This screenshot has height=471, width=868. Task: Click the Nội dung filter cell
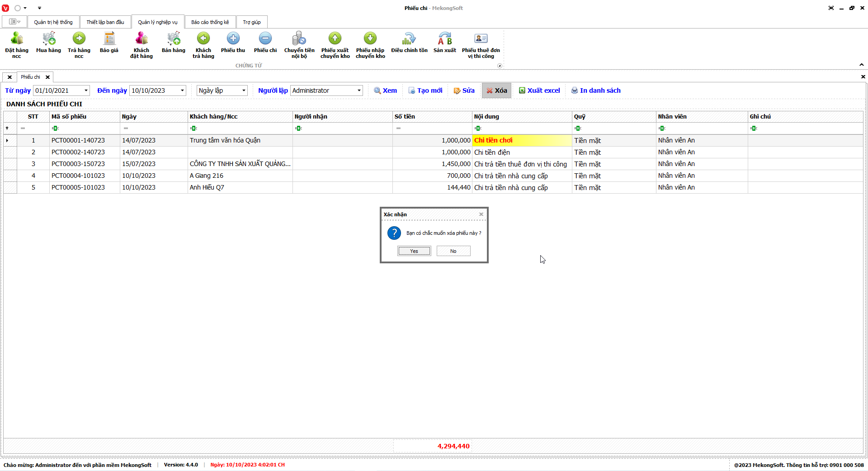[522, 128]
